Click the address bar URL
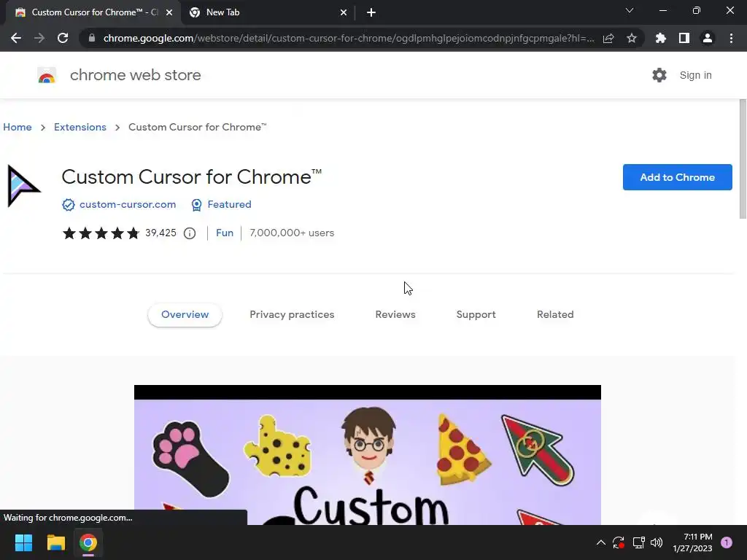The width and height of the screenshot is (747, 560). [x=348, y=38]
